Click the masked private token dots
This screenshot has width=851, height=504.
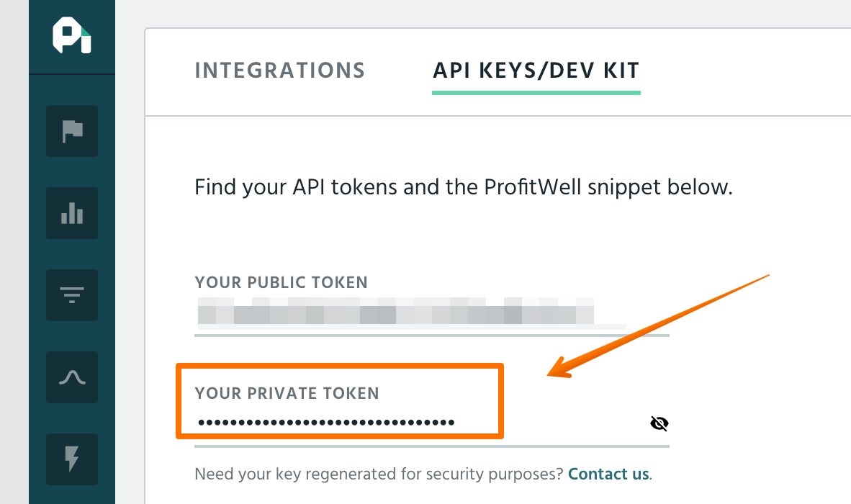pos(326,423)
